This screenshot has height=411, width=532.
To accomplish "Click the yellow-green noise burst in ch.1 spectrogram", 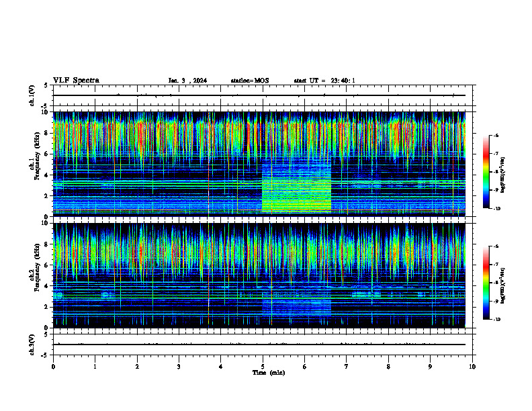I will (296, 195).
